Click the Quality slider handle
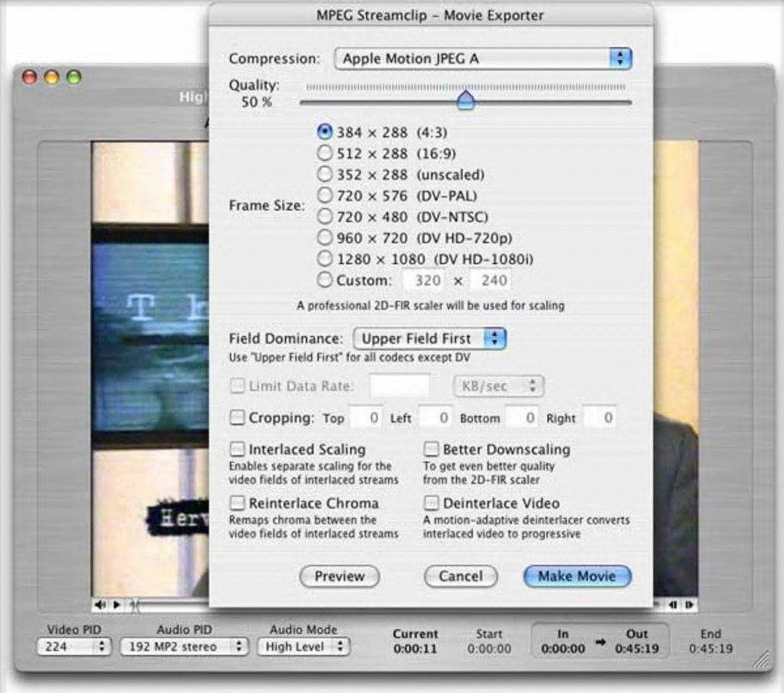Image resolution: width=784 pixels, height=693 pixels. coord(466,100)
